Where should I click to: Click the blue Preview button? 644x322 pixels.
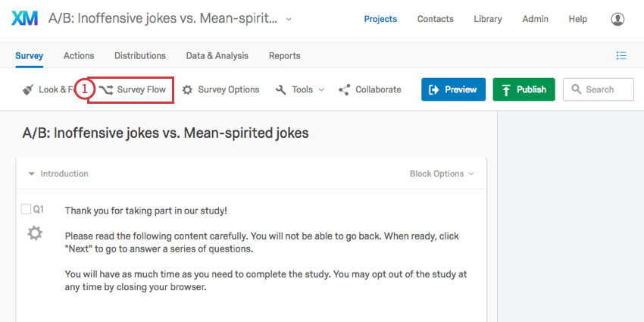click(453, 89)
